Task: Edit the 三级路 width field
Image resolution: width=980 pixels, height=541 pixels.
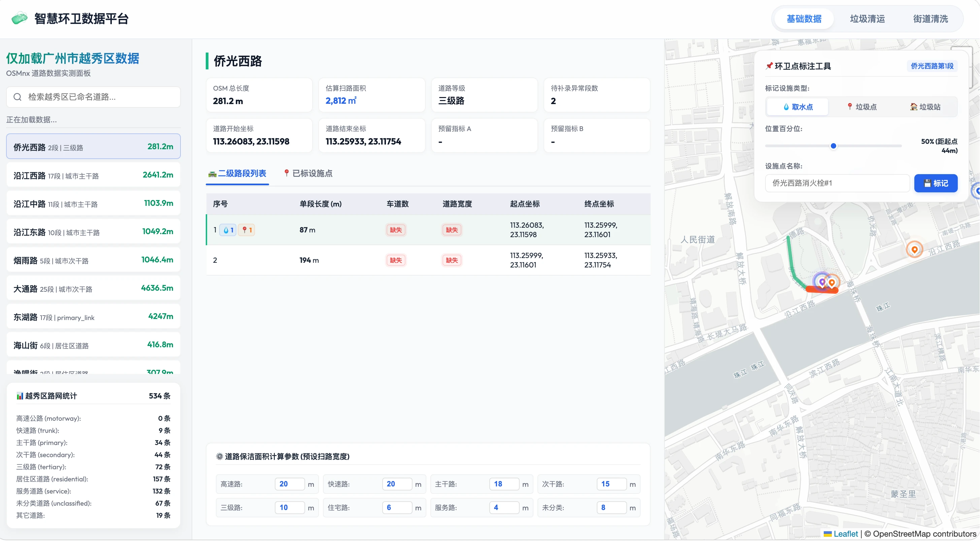Action: [290, 508]
